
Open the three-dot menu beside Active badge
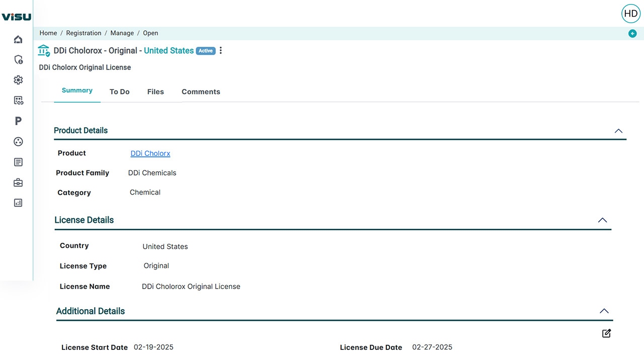[220, 51]
